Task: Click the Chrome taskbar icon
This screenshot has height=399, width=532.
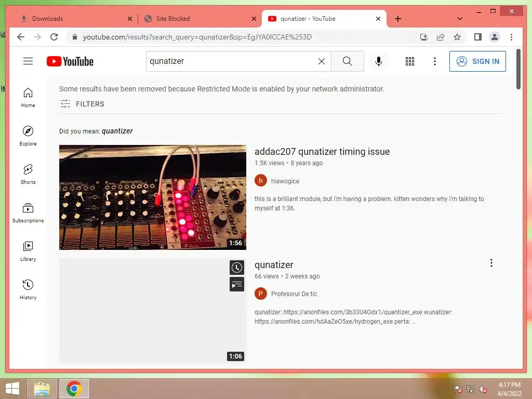Action: (74, 389)
